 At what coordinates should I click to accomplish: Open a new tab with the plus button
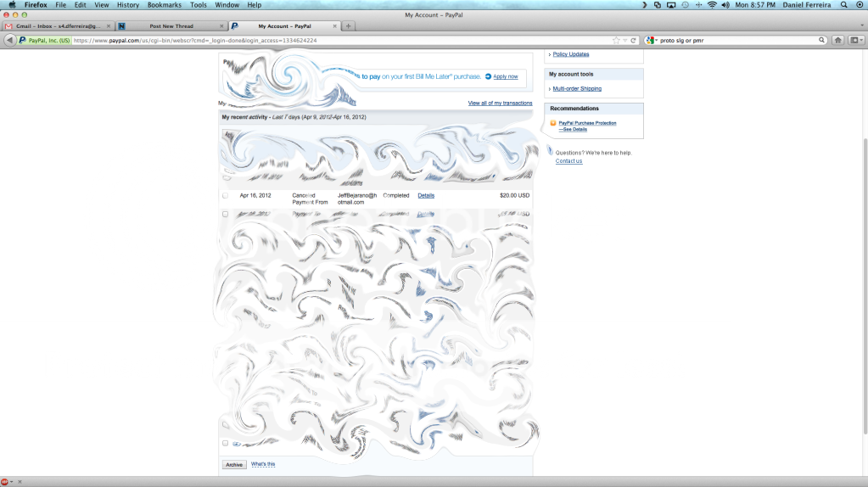point(348,26)
